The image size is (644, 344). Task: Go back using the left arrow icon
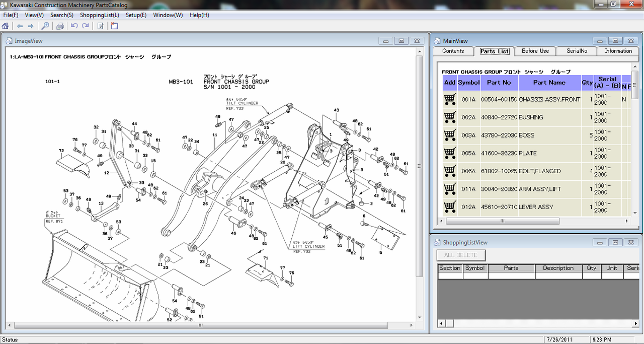coord(20,26)
